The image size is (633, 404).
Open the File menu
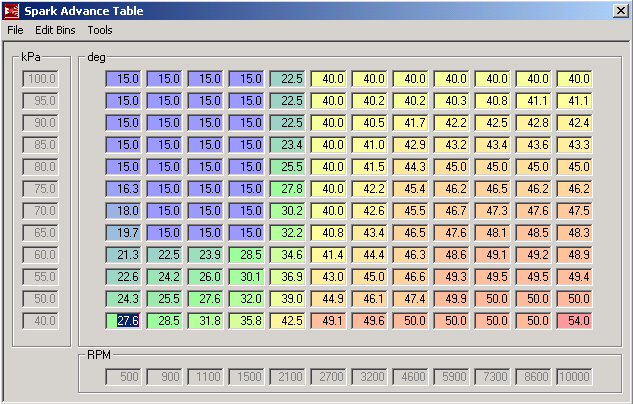[x=15, y=31]
